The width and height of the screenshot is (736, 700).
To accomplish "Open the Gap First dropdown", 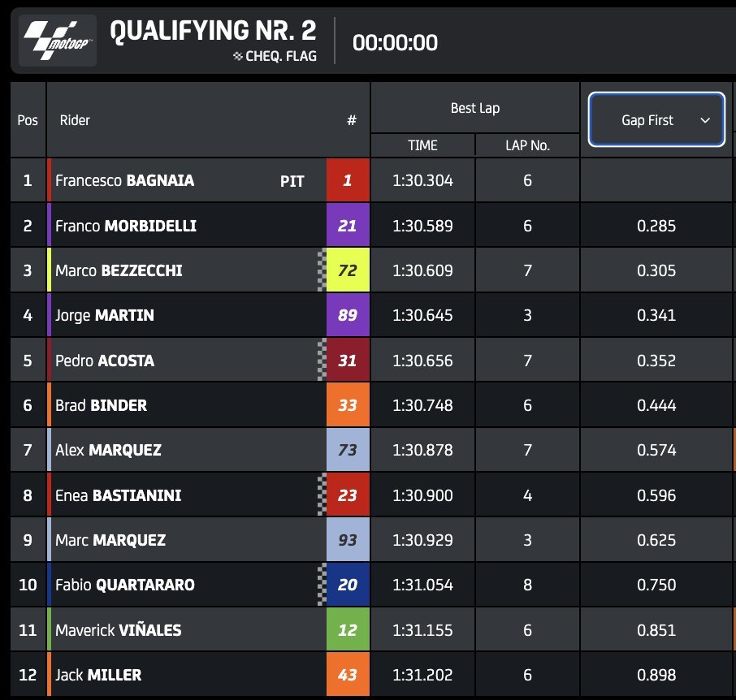I will (x=656, y=120).
